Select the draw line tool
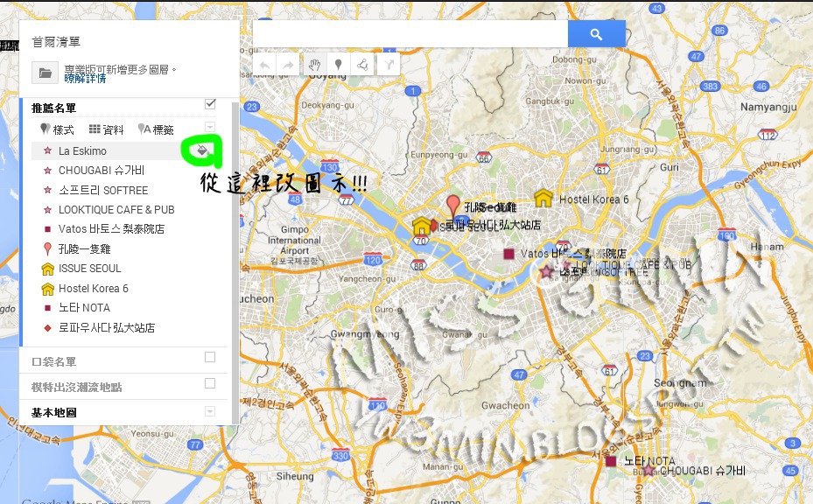Screen dimensions: 813x504 (x=362, y=65)
